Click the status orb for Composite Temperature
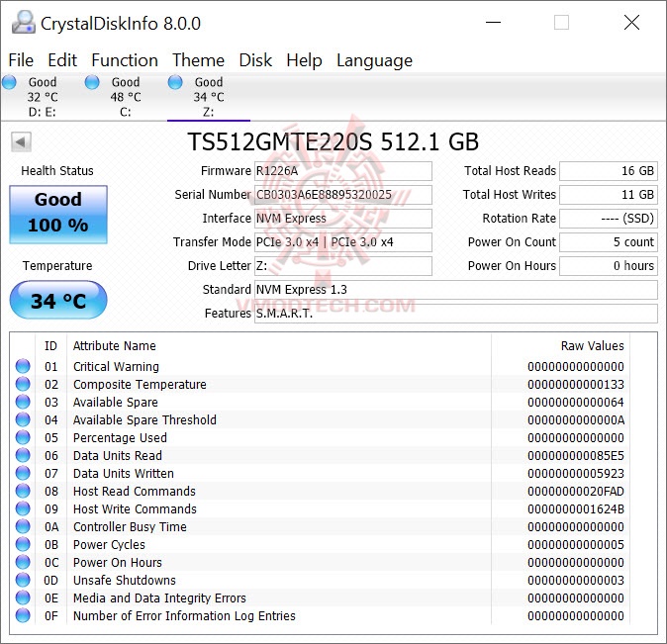The image size is (667, 644). point(23,384)
